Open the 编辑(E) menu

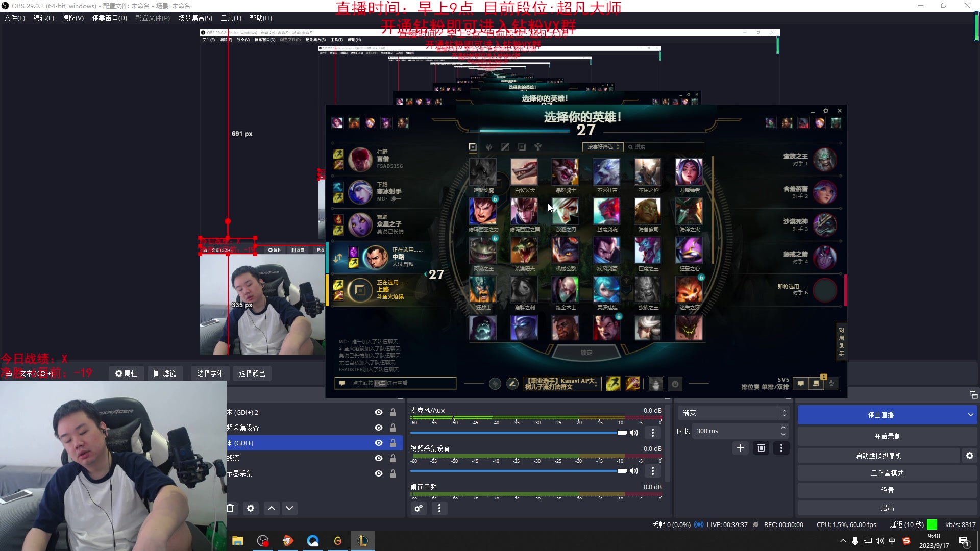(x=44, y=18)
